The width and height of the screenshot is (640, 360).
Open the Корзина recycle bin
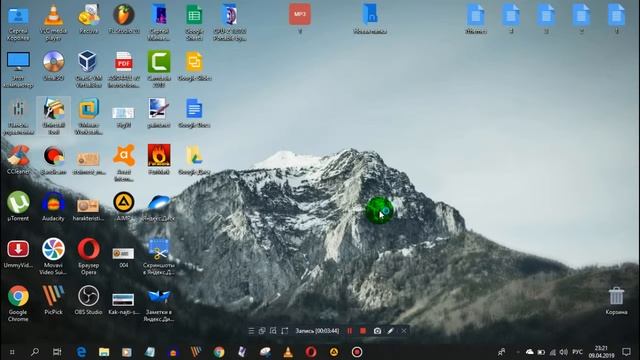click(616, 300)
